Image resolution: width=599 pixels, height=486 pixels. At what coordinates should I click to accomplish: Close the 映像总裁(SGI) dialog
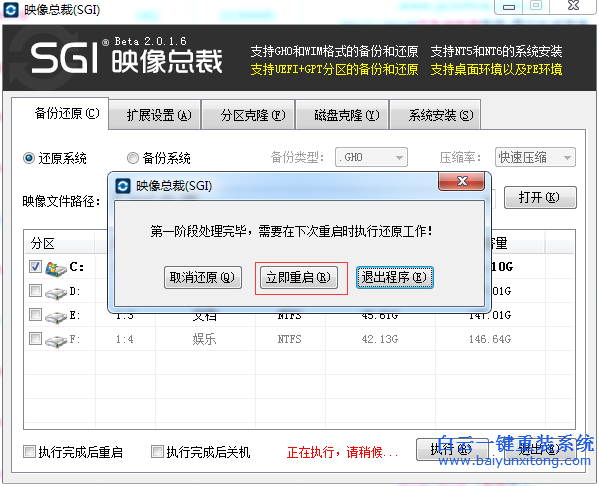click(x=462, y=181)
